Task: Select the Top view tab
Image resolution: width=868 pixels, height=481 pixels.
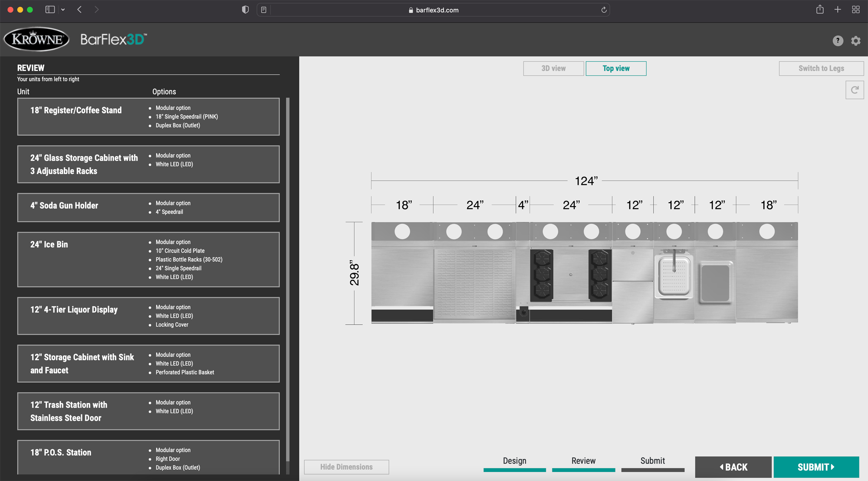Action: click(615, 68)
